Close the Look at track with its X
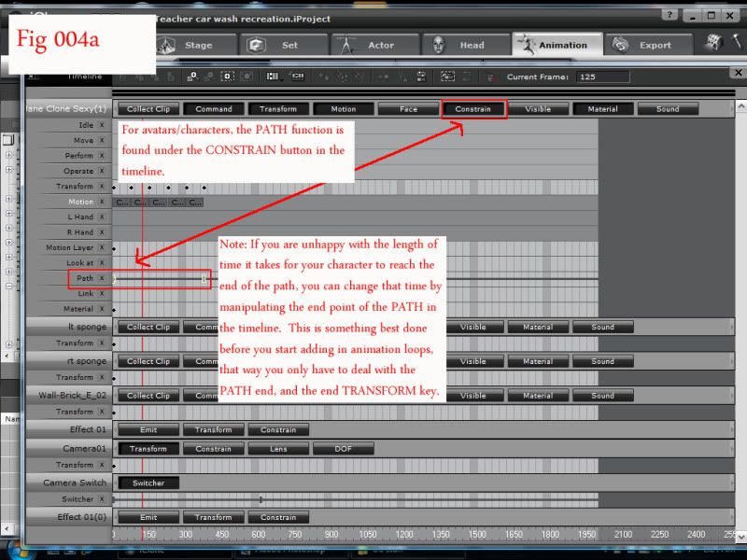Image resolution: width=747 pixels, height=560 pixels. coord(102,263)
